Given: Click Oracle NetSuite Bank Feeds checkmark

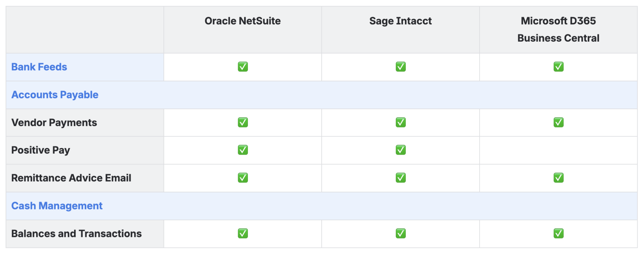Looking at the screenshot, I should (x=243, y=67).
